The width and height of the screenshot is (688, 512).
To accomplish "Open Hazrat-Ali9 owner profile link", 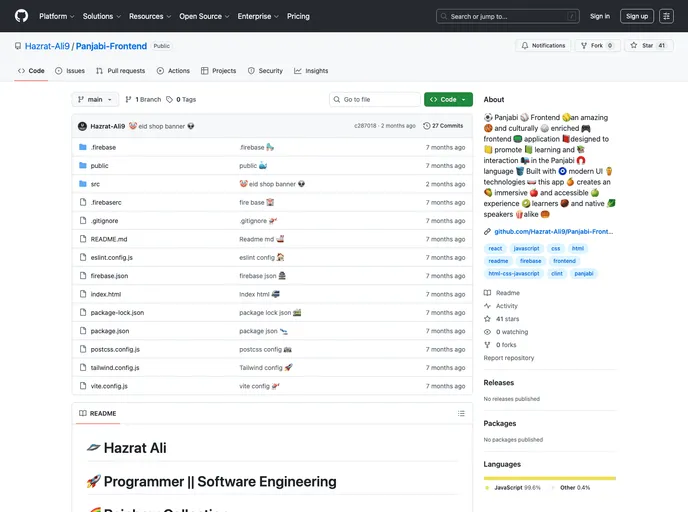I will [47, 46].
